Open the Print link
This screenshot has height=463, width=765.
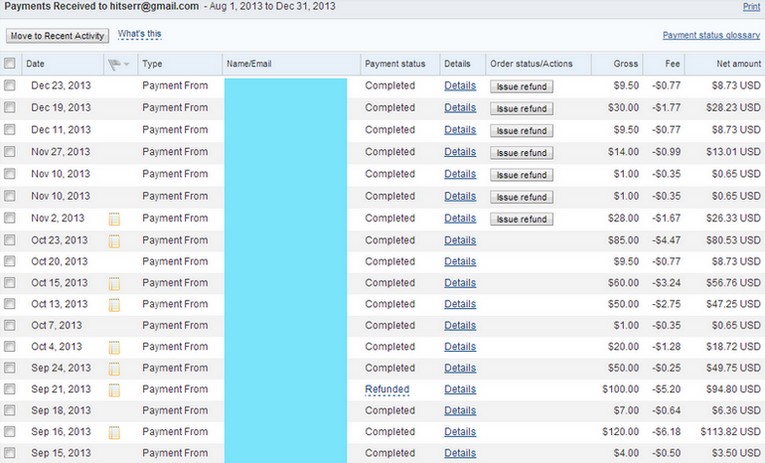751,6
